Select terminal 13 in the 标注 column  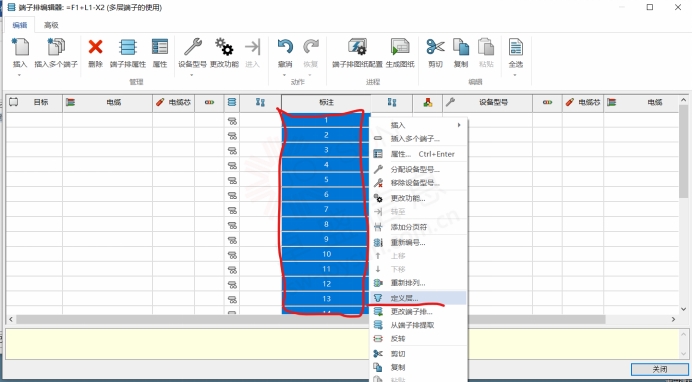(x=326, y=299)
